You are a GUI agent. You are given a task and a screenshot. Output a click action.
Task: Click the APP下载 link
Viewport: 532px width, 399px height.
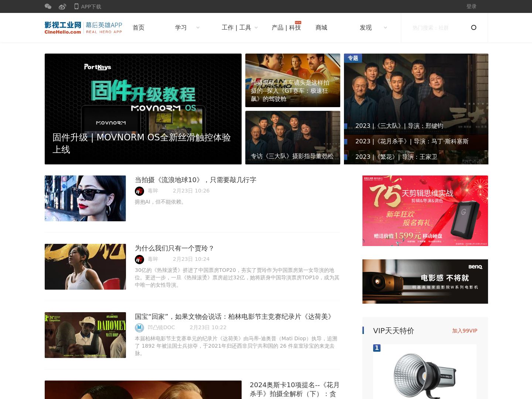pyautogui.click(x=91, y=7)
